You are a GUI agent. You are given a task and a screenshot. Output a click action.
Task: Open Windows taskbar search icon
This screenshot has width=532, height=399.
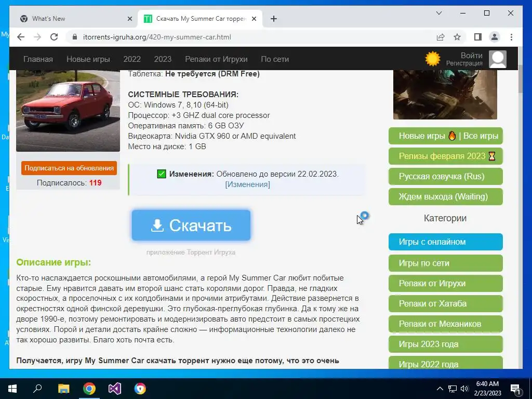(37, 389)
